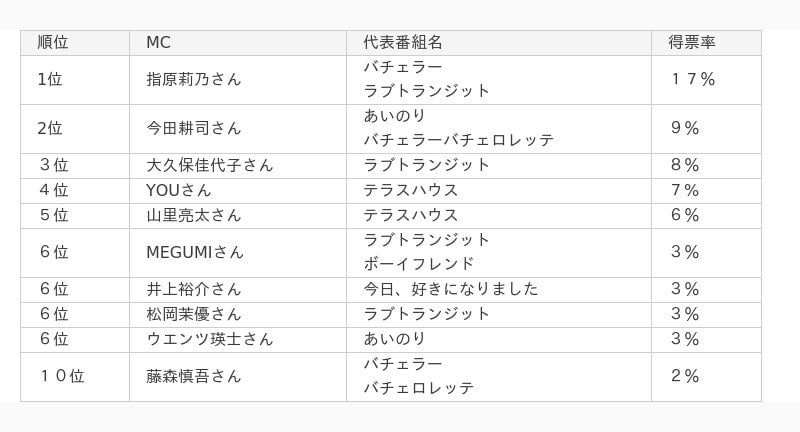
Task: Select the 指原莉乃さん cell
Action: pyautogui.click(x=238, y=80)
